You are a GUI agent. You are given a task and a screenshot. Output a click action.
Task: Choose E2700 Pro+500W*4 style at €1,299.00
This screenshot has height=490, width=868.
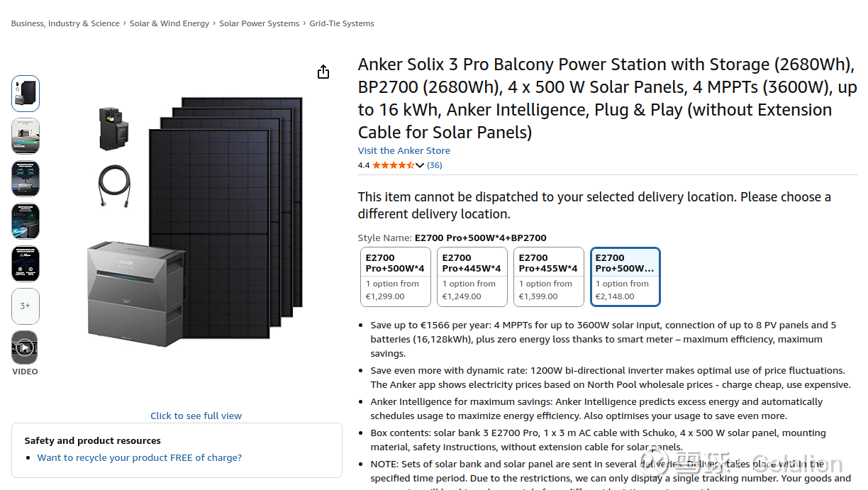(396, 277)
